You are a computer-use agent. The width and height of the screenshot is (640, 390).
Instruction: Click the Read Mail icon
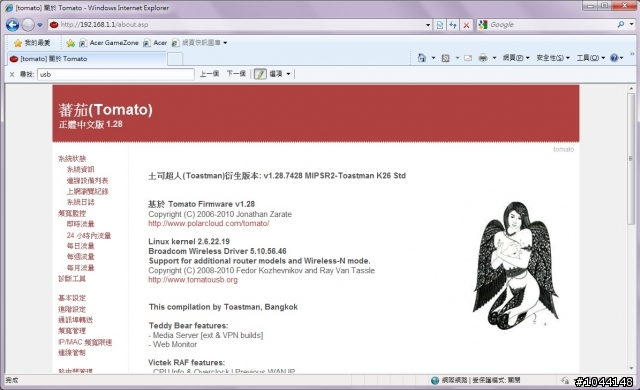(468, 58)
